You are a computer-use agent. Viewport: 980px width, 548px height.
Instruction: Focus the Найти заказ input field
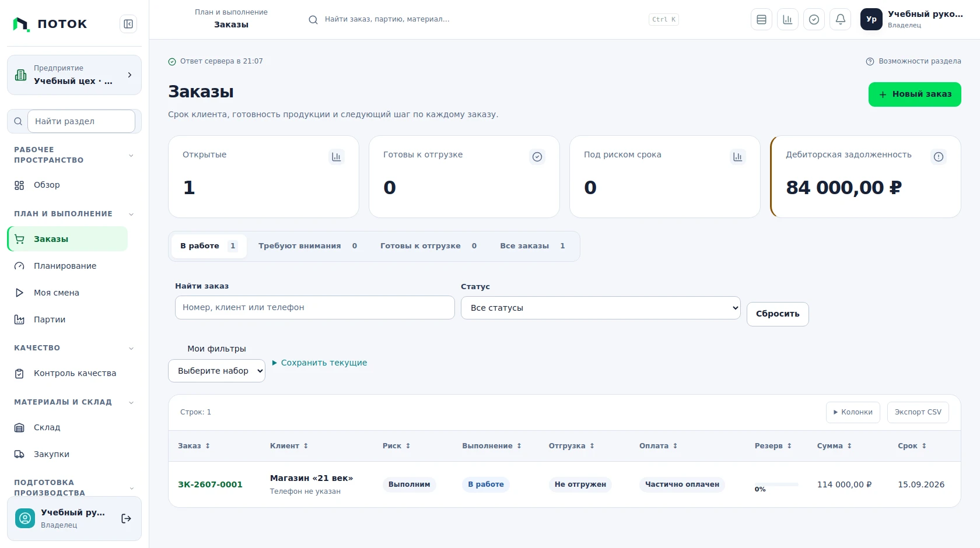(315, 307)
